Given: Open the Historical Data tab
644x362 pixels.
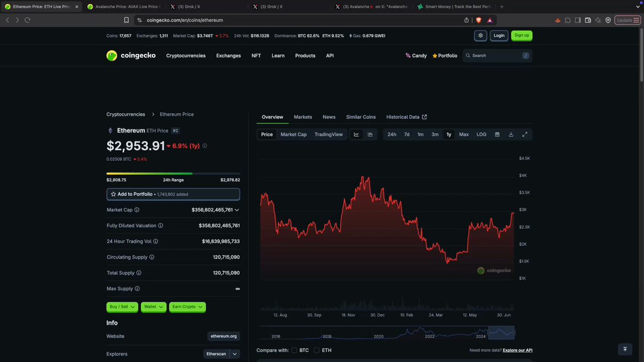Looking at the screenshot, I should (x=407, y=117).
